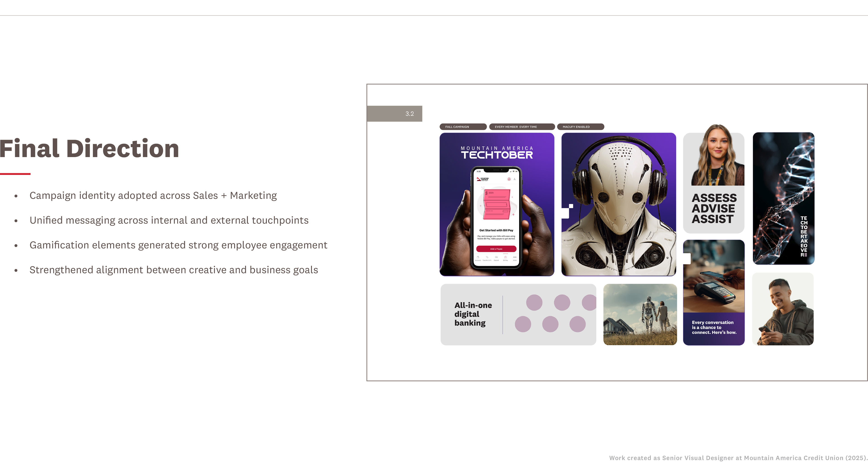Tap the profile icon on phone screen

click(514, 179)
